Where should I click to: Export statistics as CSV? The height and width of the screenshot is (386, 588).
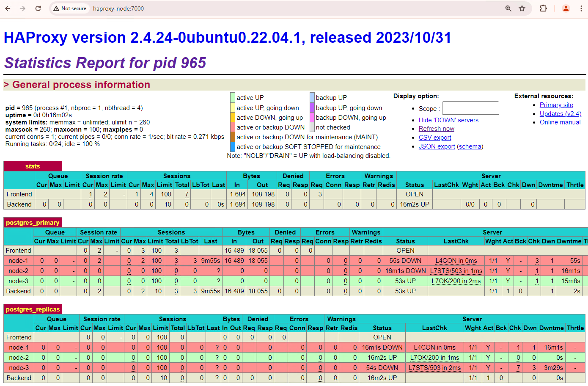pos(434,138)
